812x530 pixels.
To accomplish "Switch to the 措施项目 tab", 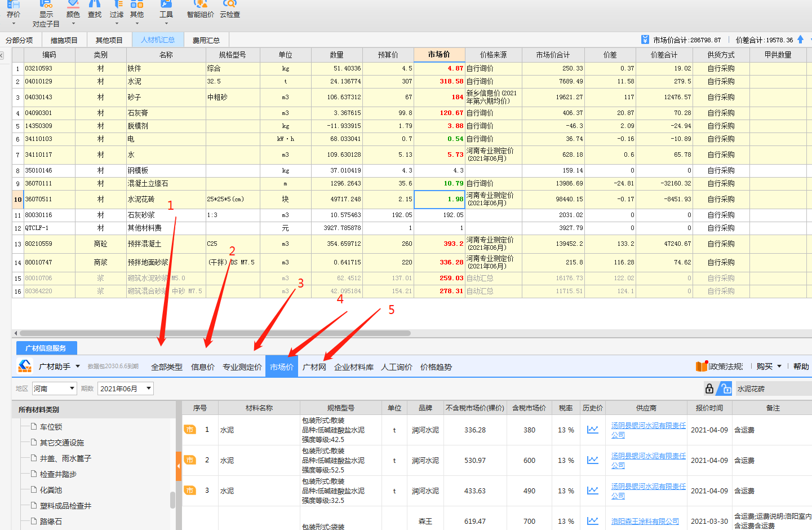I will click(x=64, y=40).
